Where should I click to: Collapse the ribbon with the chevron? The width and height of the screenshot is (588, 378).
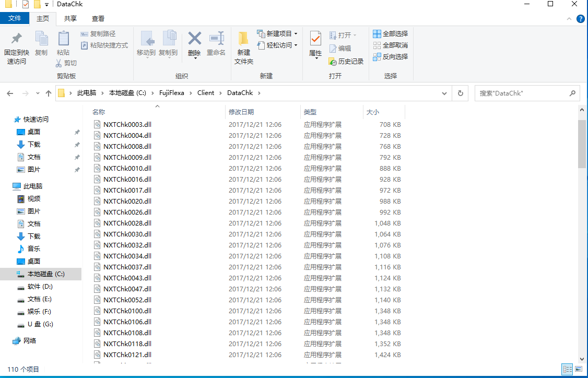pyautogui.click(x=570, y=19)
